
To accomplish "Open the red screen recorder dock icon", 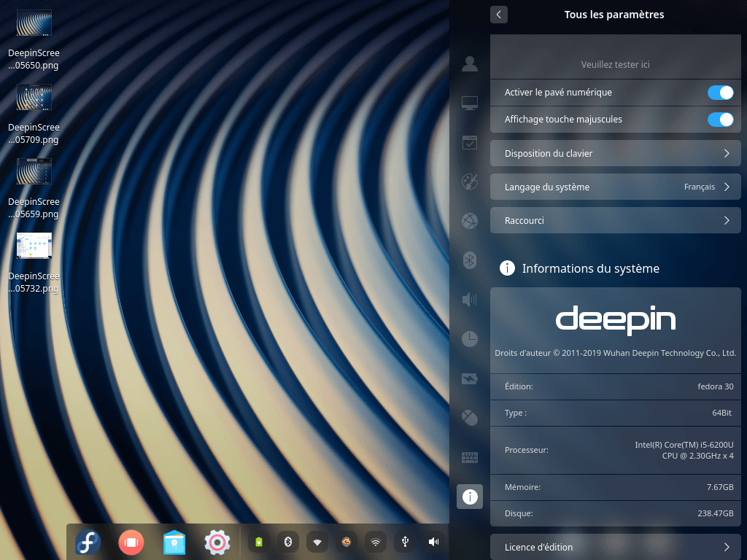I will click(131, 542).
